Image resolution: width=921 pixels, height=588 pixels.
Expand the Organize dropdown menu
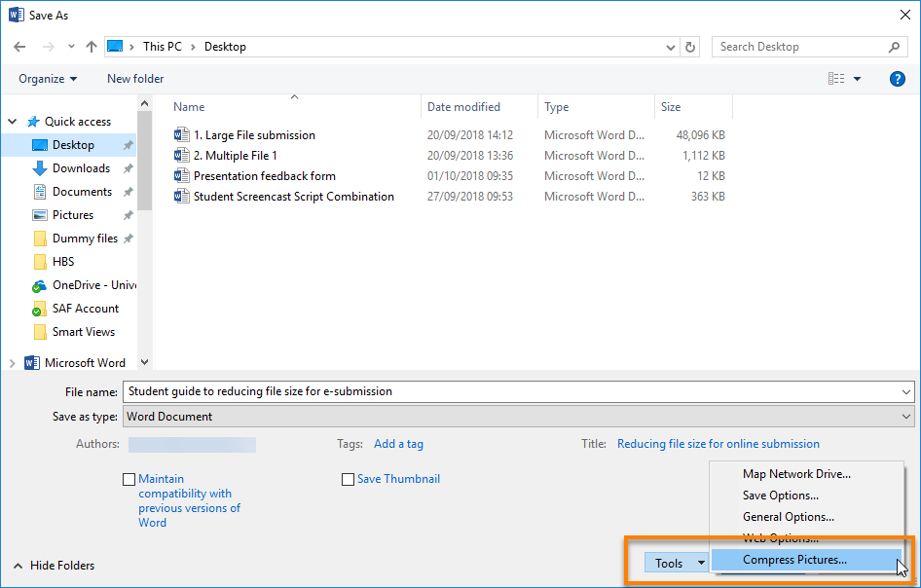(x=46, y=79)
